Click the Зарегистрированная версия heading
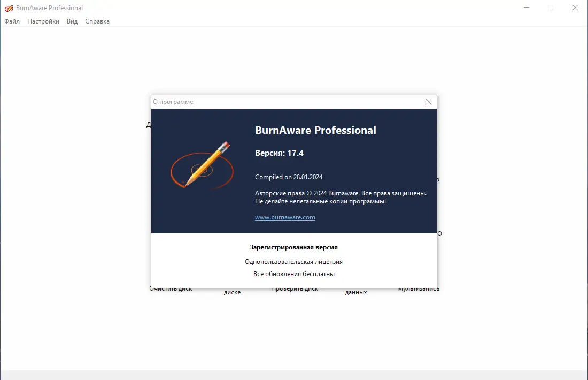Image resolution: width=588 pixels, height=380 pixels. tap(293, 247)
